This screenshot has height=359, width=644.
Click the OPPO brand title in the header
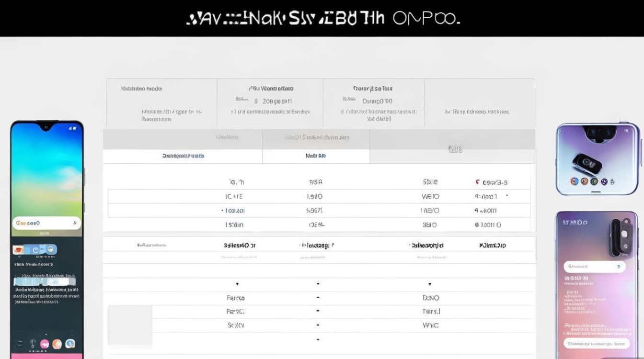coord(424,18)
